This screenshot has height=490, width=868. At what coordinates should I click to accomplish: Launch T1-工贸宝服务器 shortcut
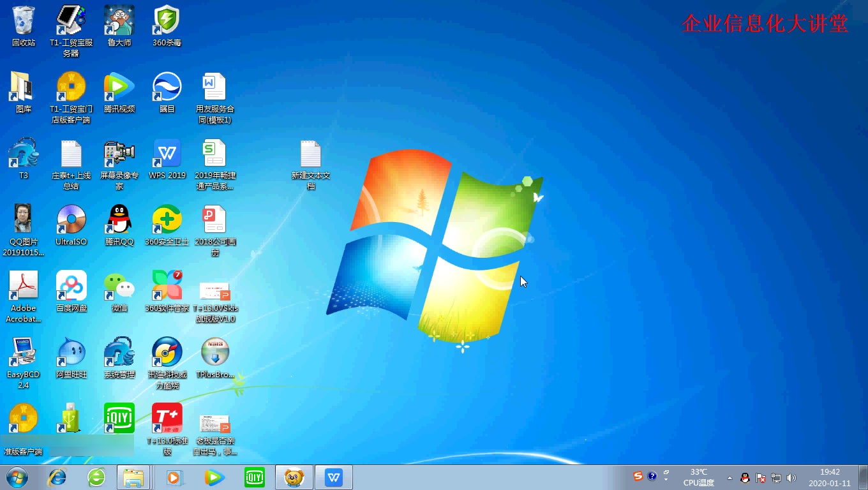pyautogui.click(x=71, y=31)
